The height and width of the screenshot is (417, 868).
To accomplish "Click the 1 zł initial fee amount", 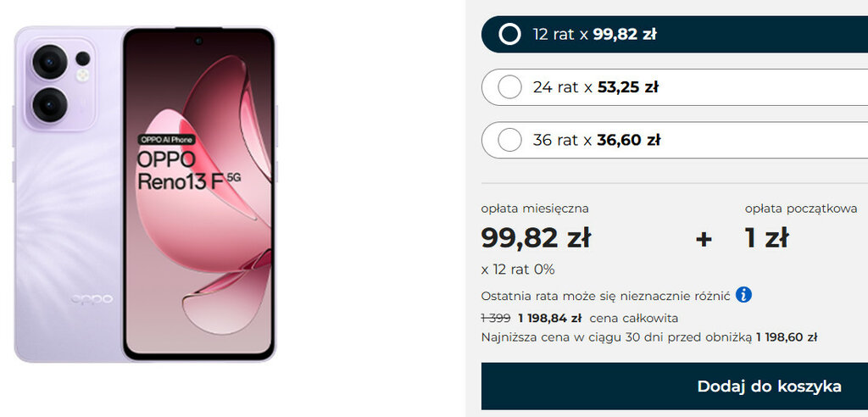I will [766, 238].
